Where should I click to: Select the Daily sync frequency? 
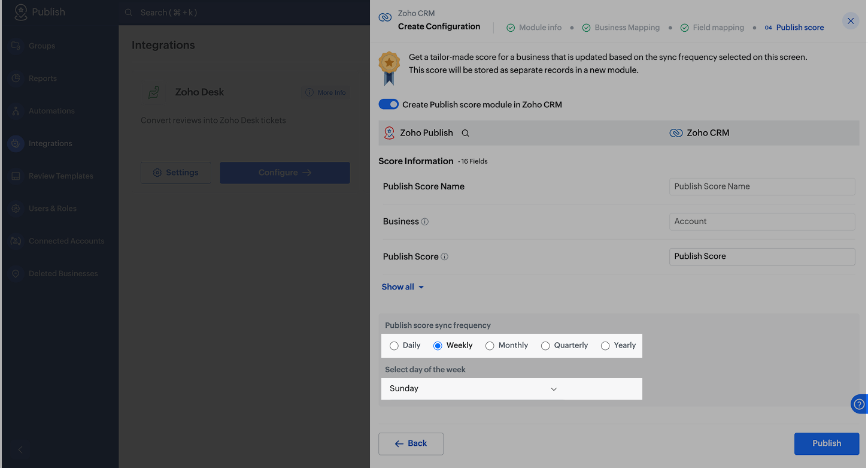[x=394, y=346]
